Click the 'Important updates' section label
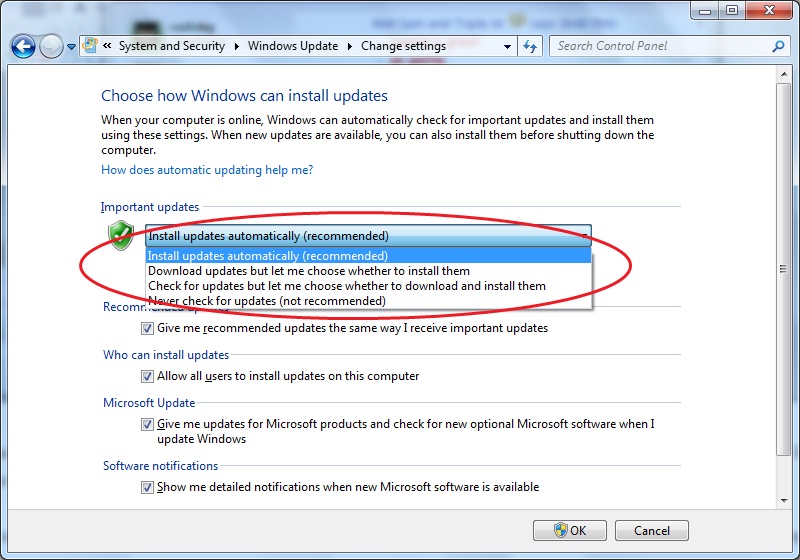The image size is (800, 560). pyautogui.click(x=150, y=207)
